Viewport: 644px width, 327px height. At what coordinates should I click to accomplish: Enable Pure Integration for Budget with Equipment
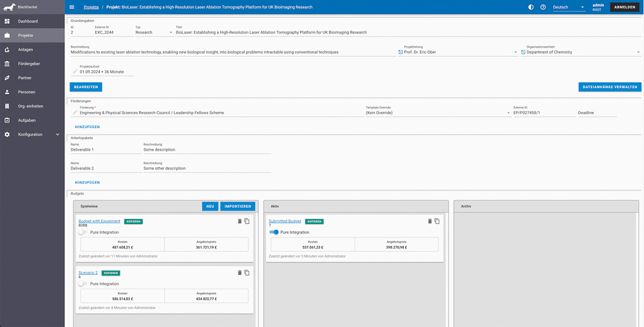click(x=82, y=232)
